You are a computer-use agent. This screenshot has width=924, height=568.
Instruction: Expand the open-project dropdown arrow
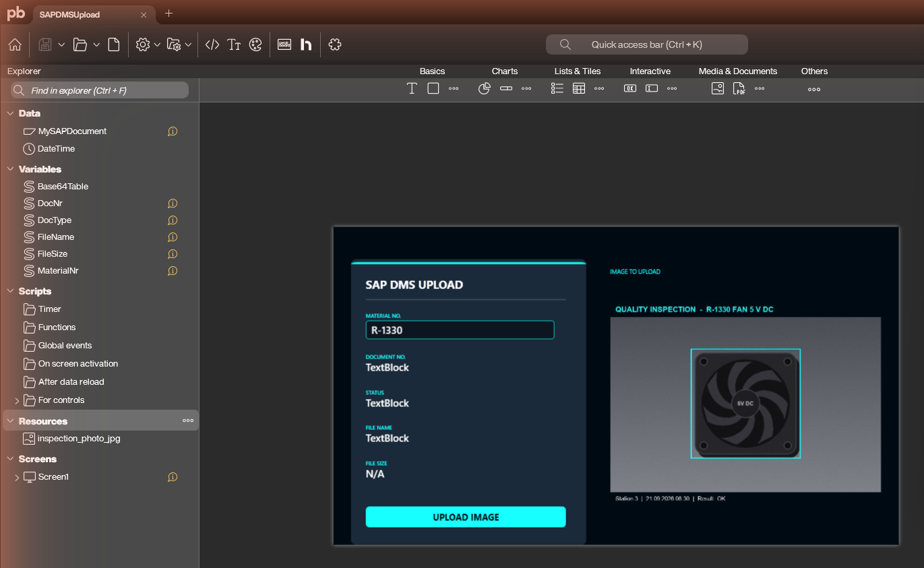(96, 45)
